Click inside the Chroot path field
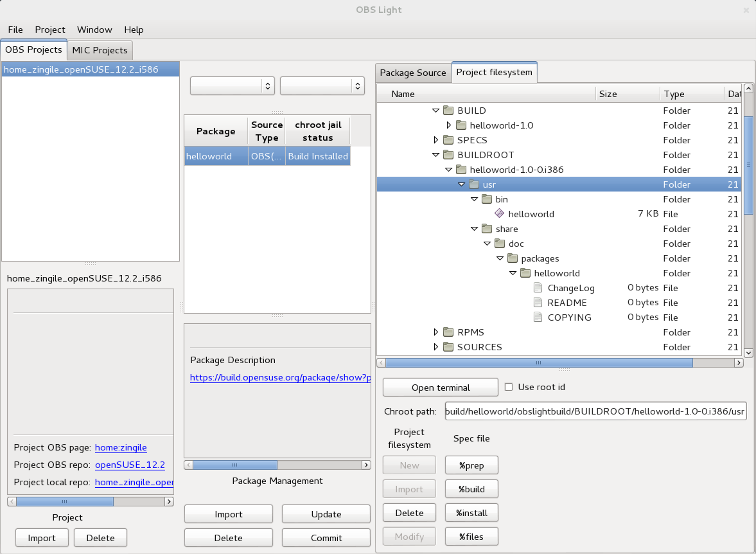 tap(594, 411)
